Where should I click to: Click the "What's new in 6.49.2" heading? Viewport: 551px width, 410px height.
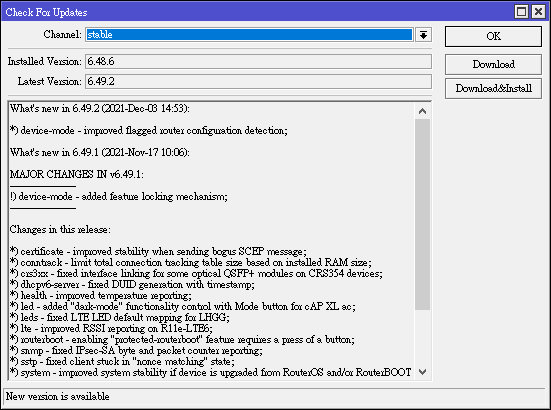(x=100, y=109)
